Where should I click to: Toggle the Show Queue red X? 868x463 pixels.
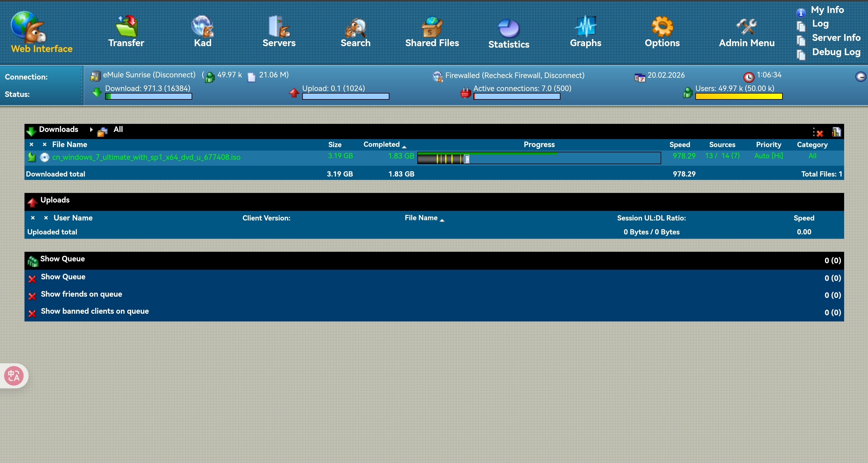tap(32, 279)
